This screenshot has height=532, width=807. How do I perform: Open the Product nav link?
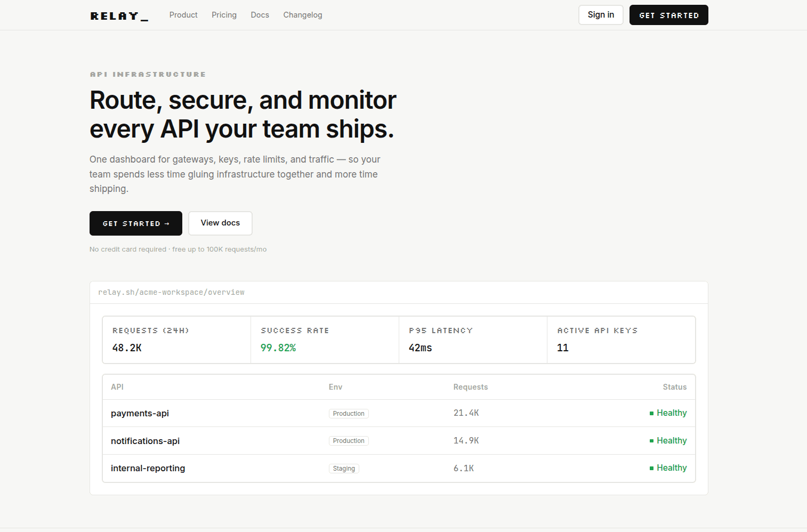(183, 15)
